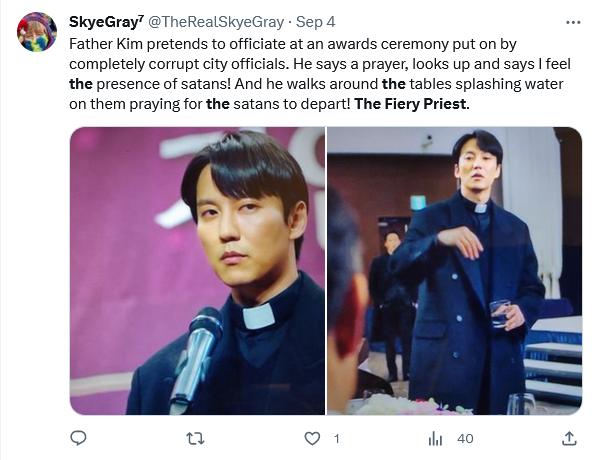Screen dimensions: 598x460
Task: Click the tweet text starting 'Father Kim pretends'
Action: [320, 74]
